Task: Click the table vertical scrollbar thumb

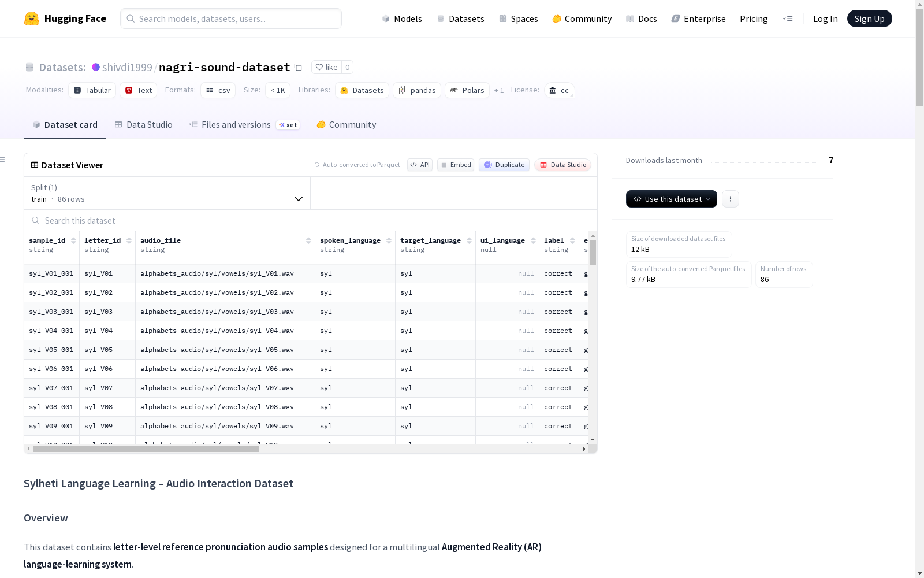Action: [593, 253]
